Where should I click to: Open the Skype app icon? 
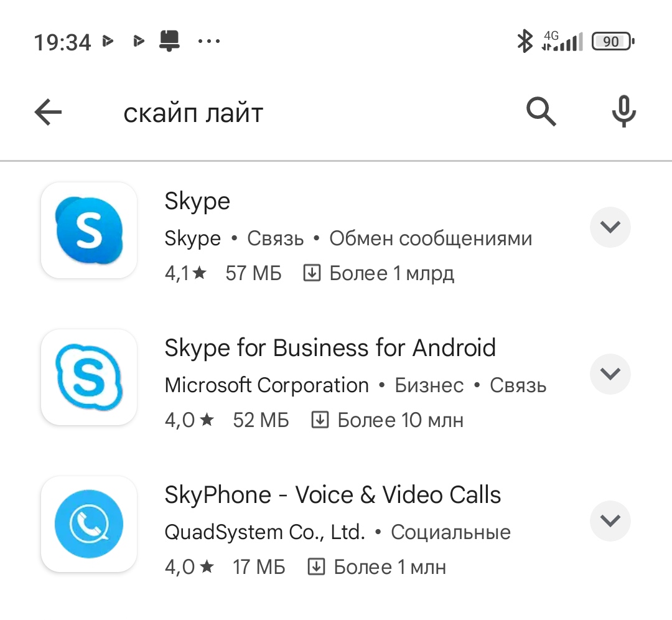(88, 230)
